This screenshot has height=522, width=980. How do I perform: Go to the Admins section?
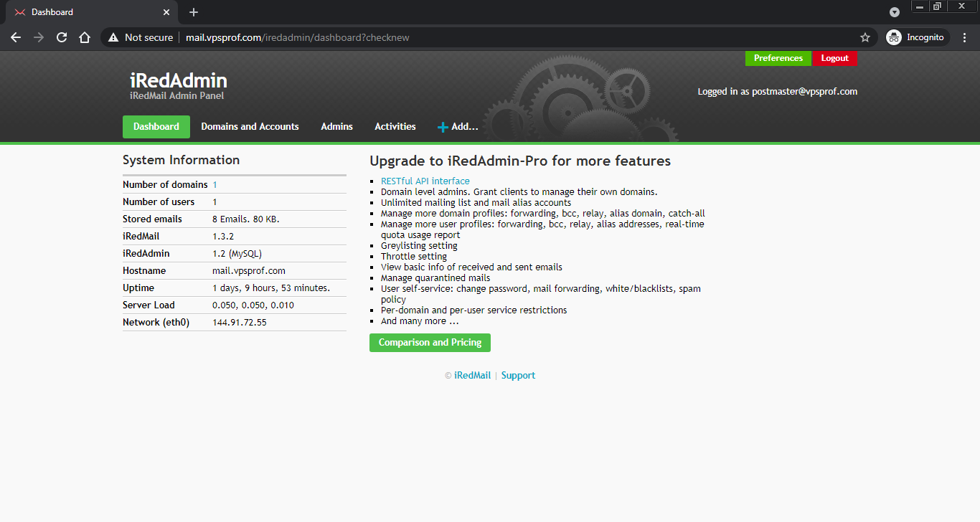click(x=336, y=126)
